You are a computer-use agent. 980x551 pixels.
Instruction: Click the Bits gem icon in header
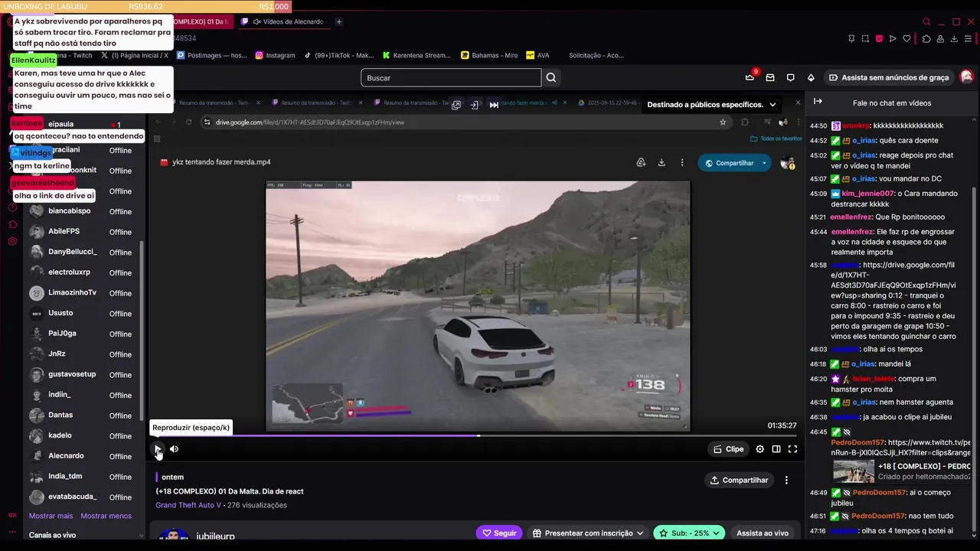coord(811,77)
